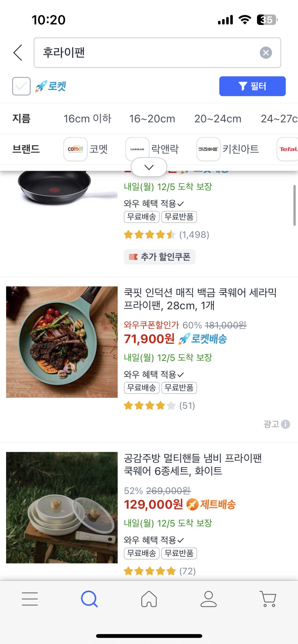Screen dimensions: 298x644
Task: Select the 코멧 brand logo
Action: [x=76, y=149]
